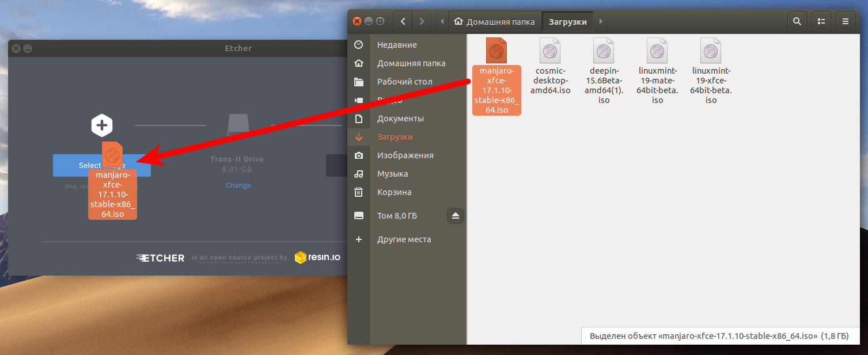Click the document icon beside Документы
The height and width of the screenshot is (355, 868).
pos(359,119)
